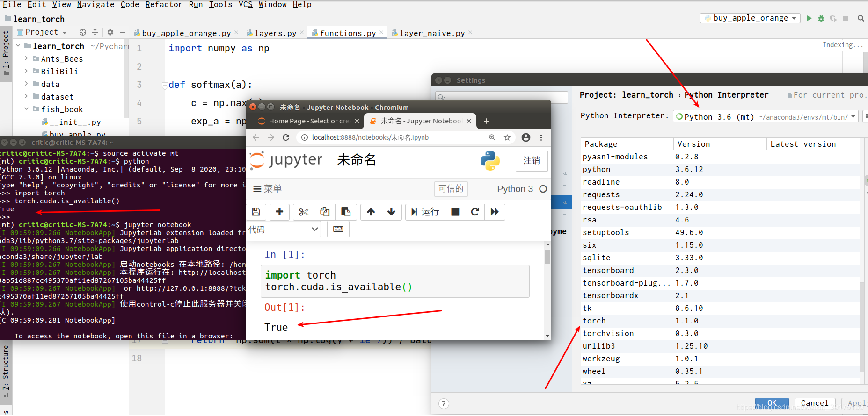
Task: Open Chromium three-dot menu
Action: (x=541, y=137)
